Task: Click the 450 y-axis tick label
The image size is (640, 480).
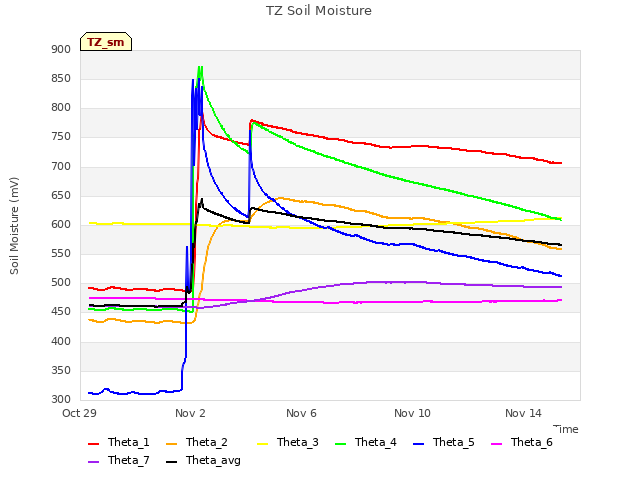Action: (x=61, y=311)
